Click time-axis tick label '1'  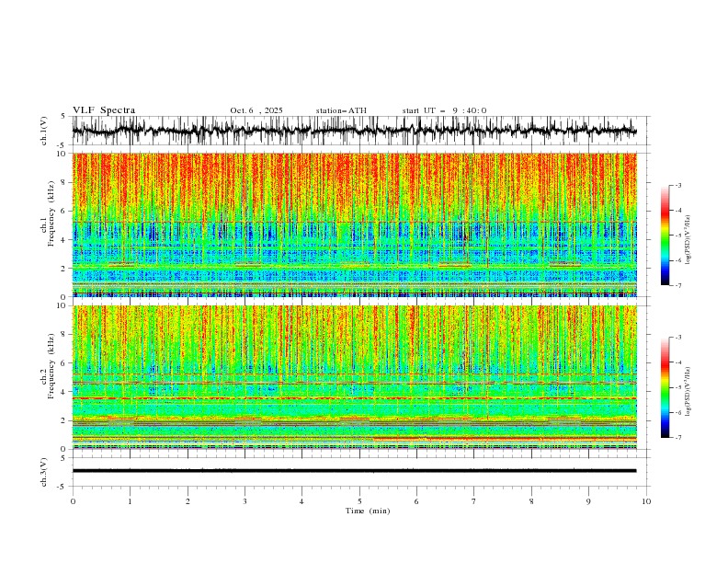coord(130,501)
